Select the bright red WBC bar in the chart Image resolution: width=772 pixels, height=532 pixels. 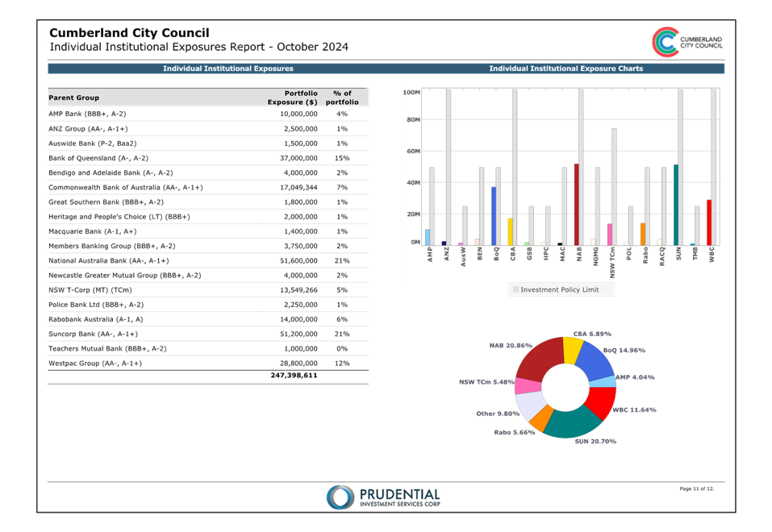tap(709, 222)
